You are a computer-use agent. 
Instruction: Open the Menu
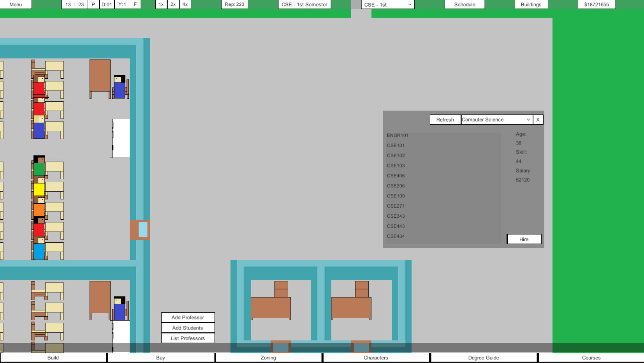[16, 4]
